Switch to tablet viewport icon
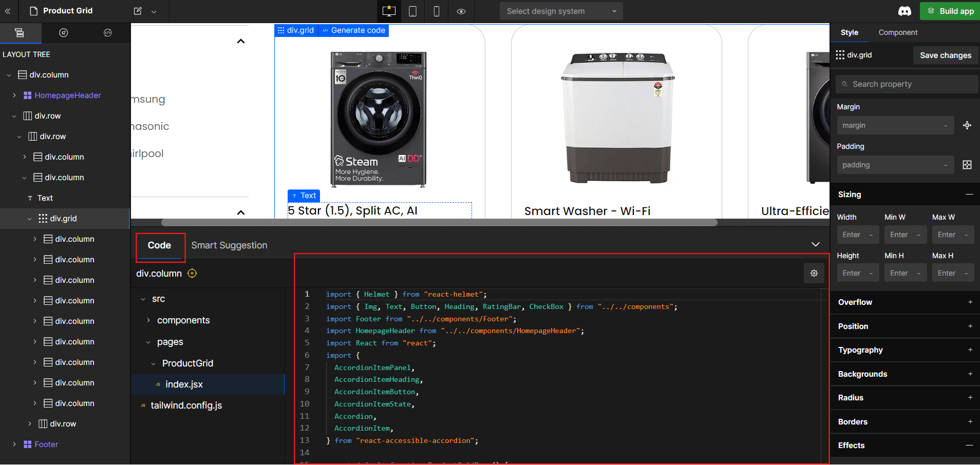The image size is (980, 465). coord(412,11)
